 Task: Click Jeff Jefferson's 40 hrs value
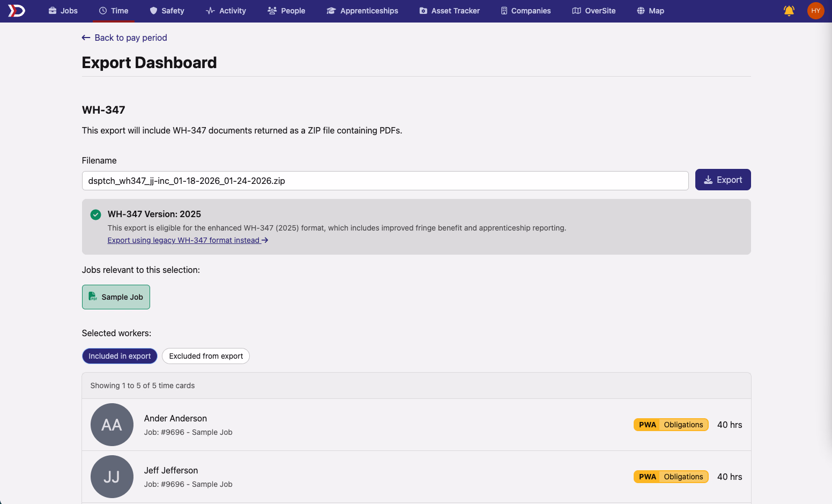click(730, 477)
